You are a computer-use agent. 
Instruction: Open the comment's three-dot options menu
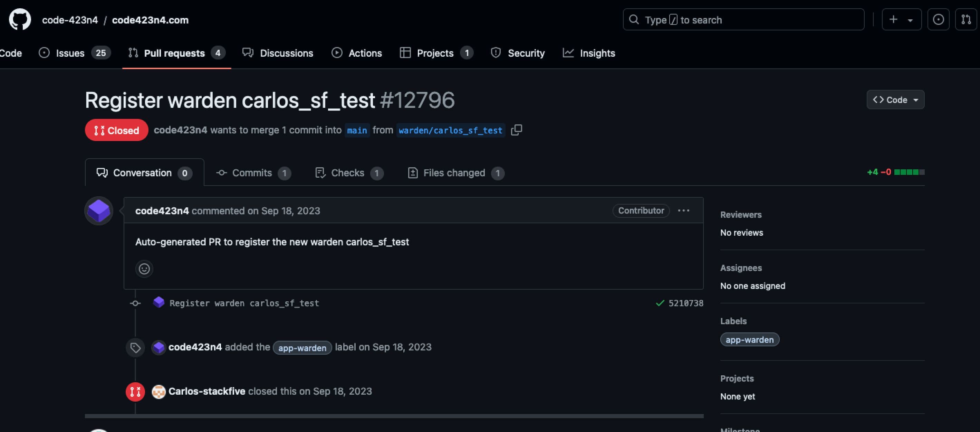tap(683, 211)
